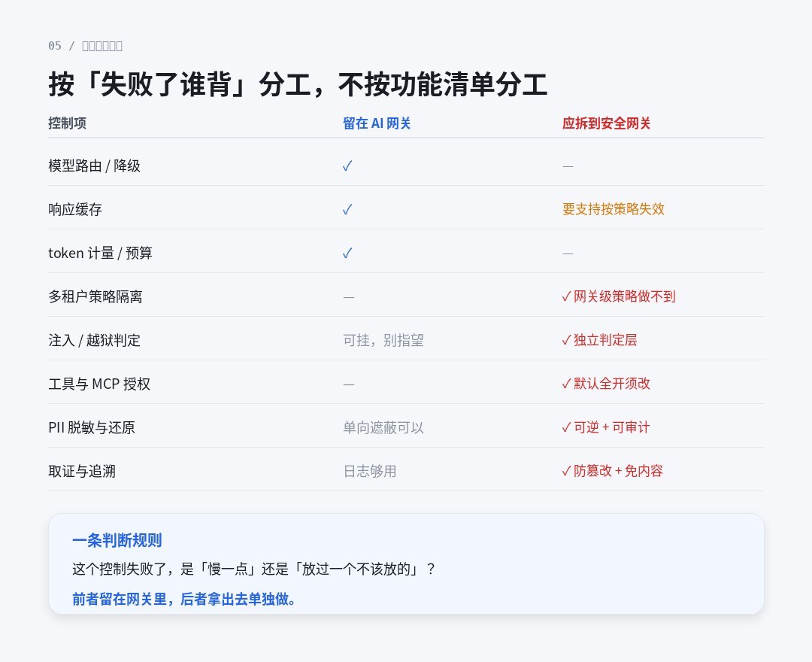Click the gray cell 日志够用

pos(370,471)
